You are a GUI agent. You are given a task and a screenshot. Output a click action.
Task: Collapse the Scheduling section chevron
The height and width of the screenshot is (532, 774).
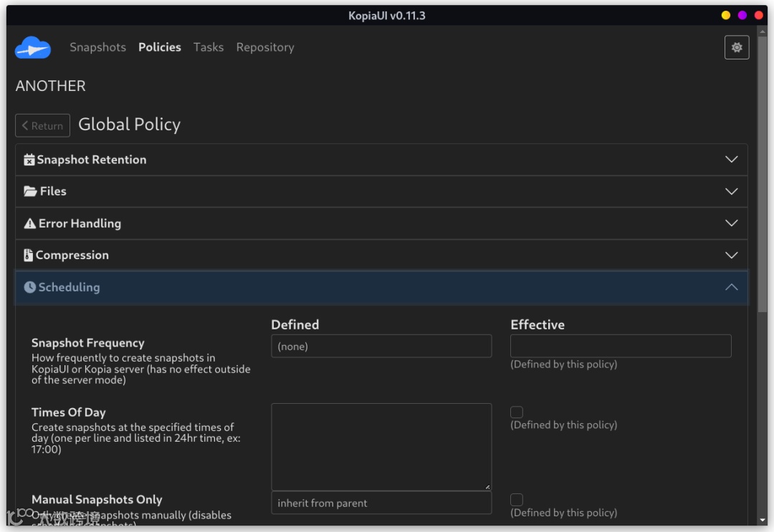(x=731, y=287)
